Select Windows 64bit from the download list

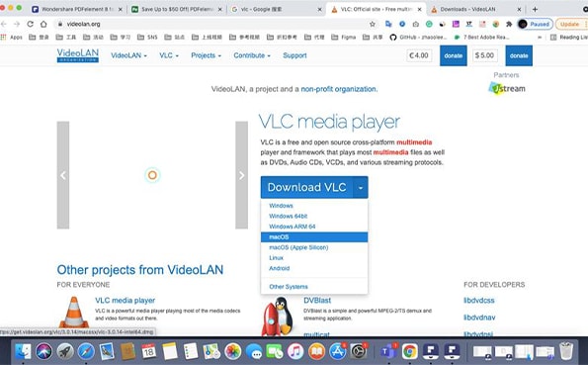click(288, 216)
